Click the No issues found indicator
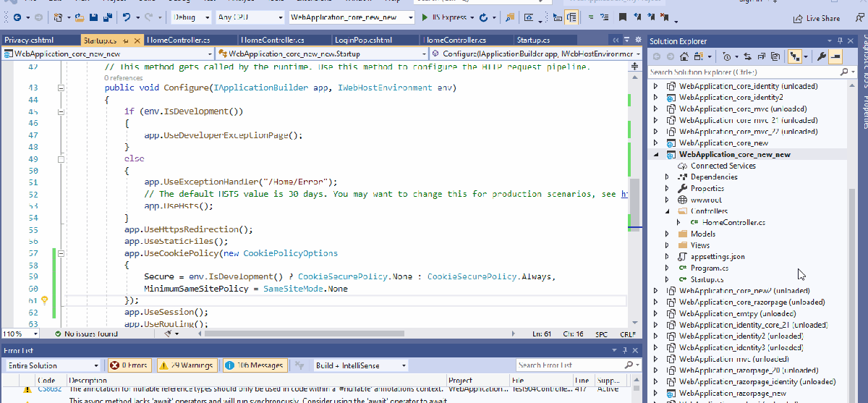The image size is (868, 403). point(85,334)
